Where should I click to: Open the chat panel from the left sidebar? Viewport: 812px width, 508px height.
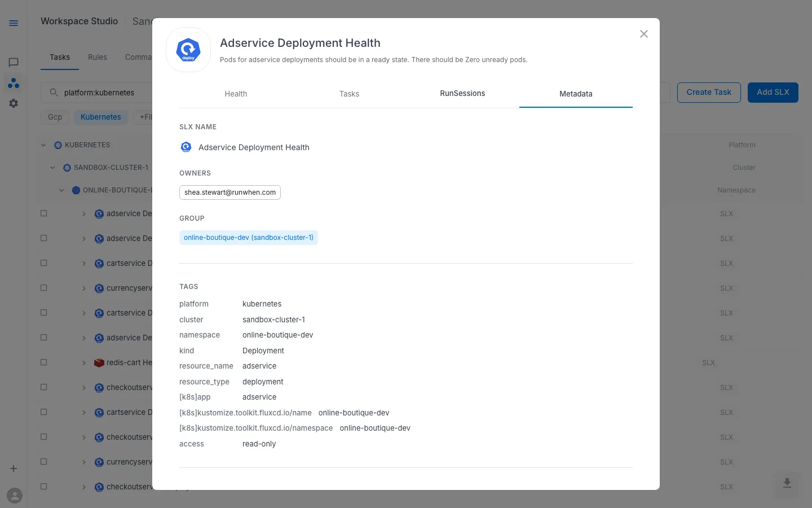click(14, 63)
